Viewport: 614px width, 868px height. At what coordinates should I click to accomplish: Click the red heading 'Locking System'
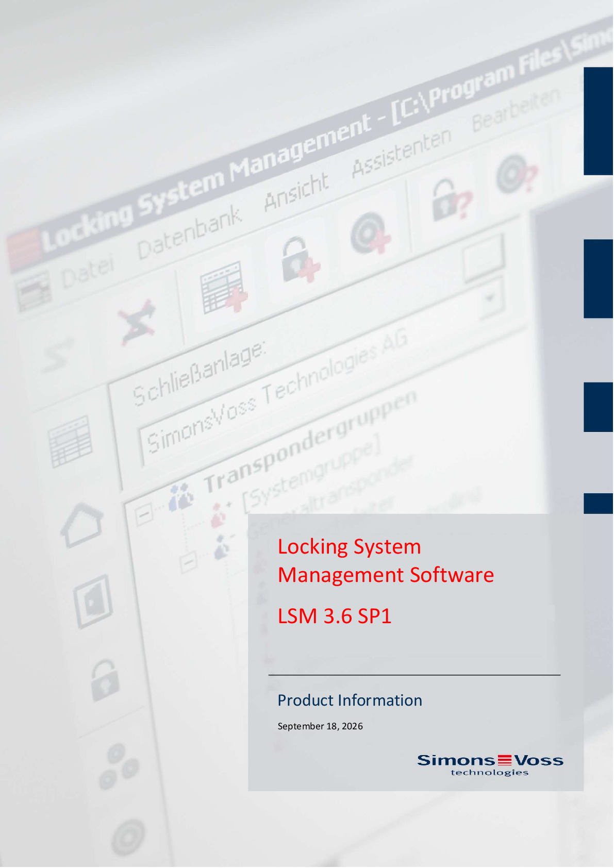(350, 547)
